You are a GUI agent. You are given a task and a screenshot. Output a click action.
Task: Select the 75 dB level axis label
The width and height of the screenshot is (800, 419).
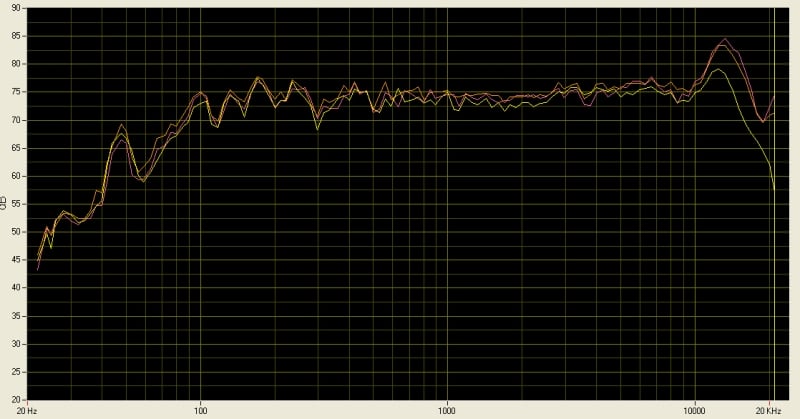coord(18,92)
